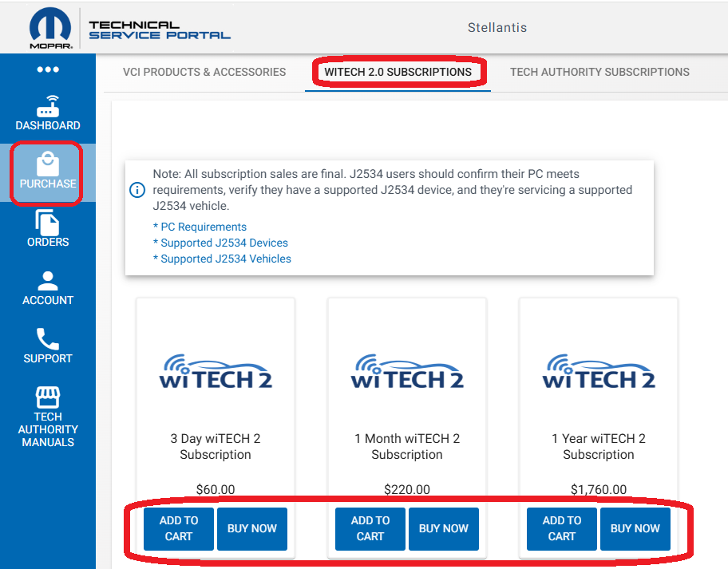The image size is (728, 569).
Task: Click the 1 Month wiTECH 2 logo thumbnail
Action: pos(407,371)
